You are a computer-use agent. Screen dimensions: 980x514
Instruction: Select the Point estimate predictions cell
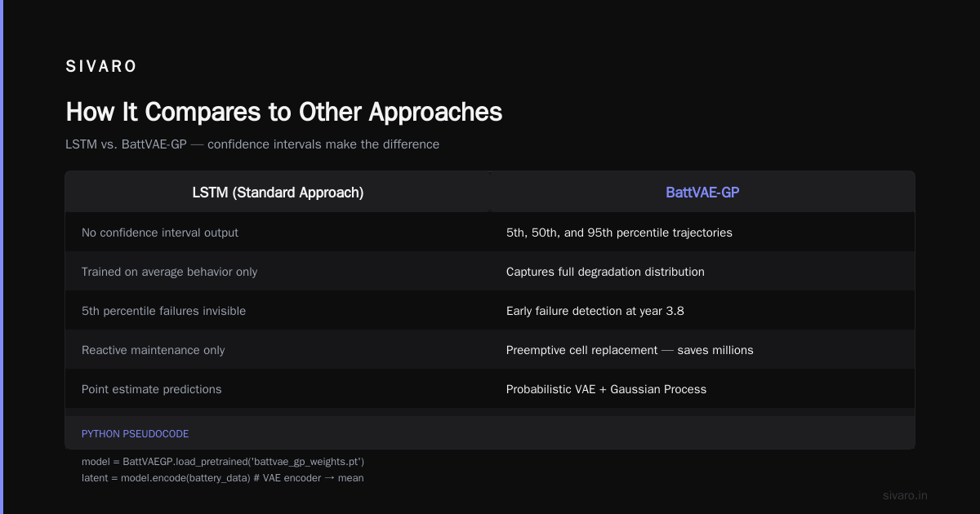tap(278, 389)
